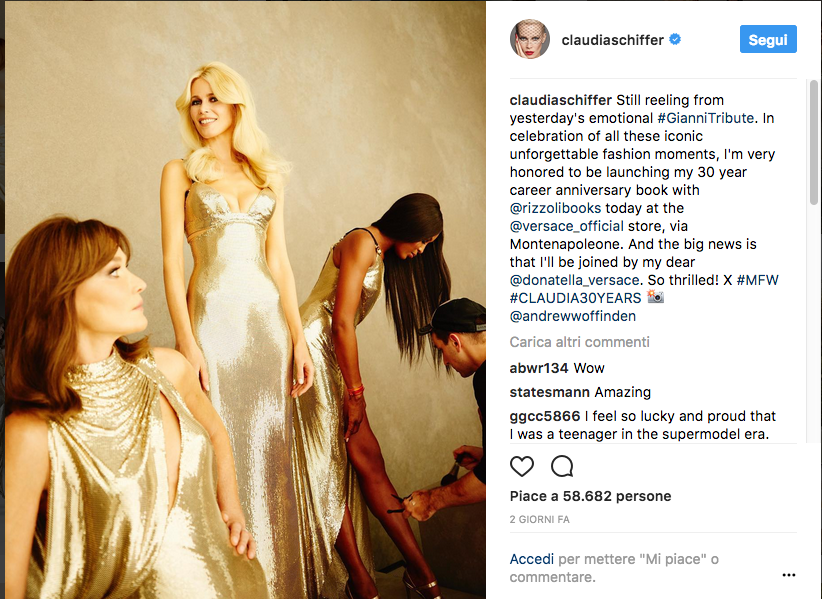Visit photographer @andrewwoffinden profile

coord(572,317)
